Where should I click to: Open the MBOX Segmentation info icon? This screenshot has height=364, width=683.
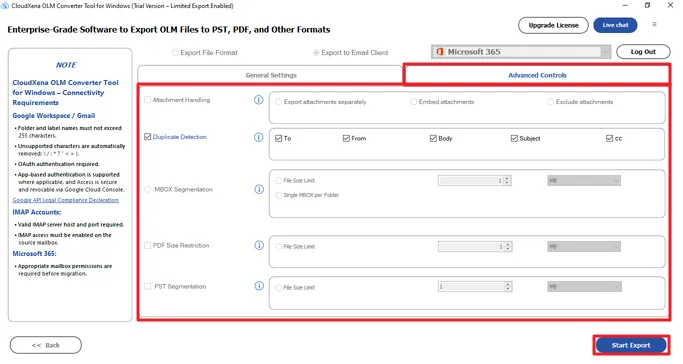259,189
